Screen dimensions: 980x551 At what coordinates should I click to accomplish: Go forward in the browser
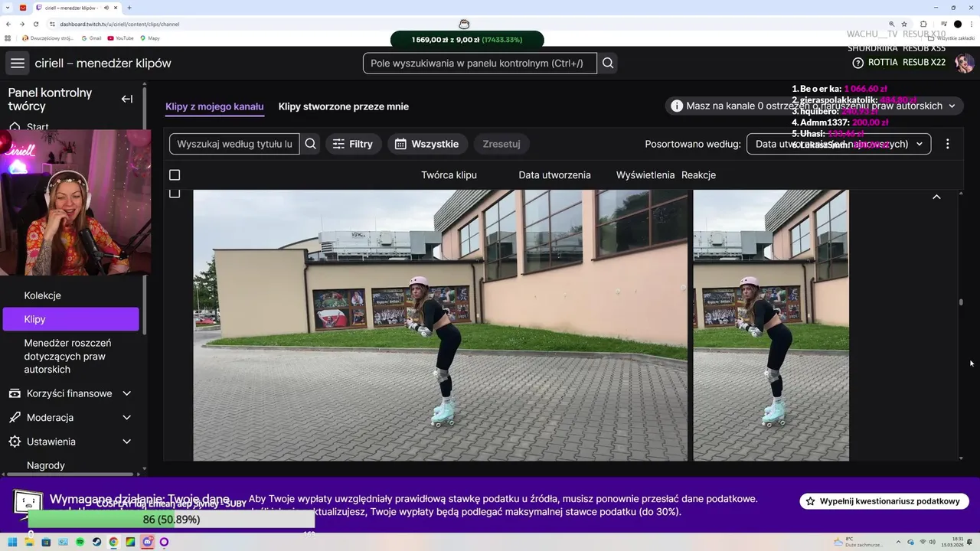pos(22,24)
